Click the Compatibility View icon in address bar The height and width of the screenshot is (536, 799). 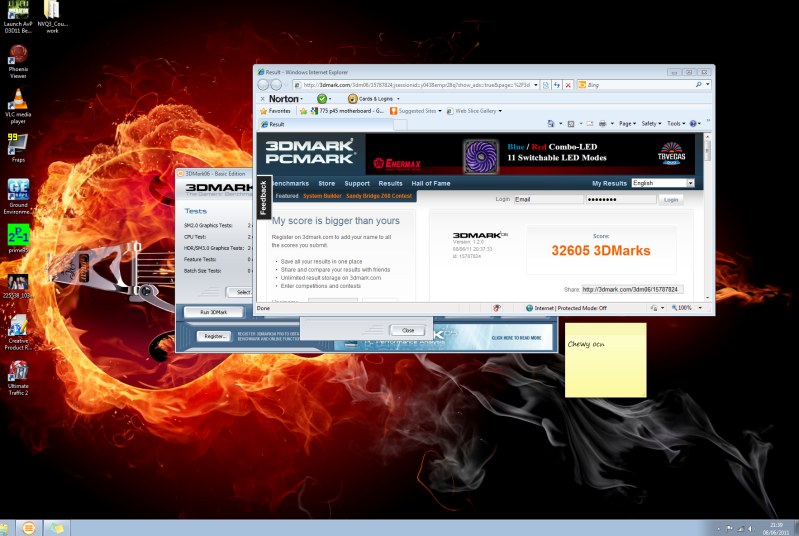tap(546, 85)
